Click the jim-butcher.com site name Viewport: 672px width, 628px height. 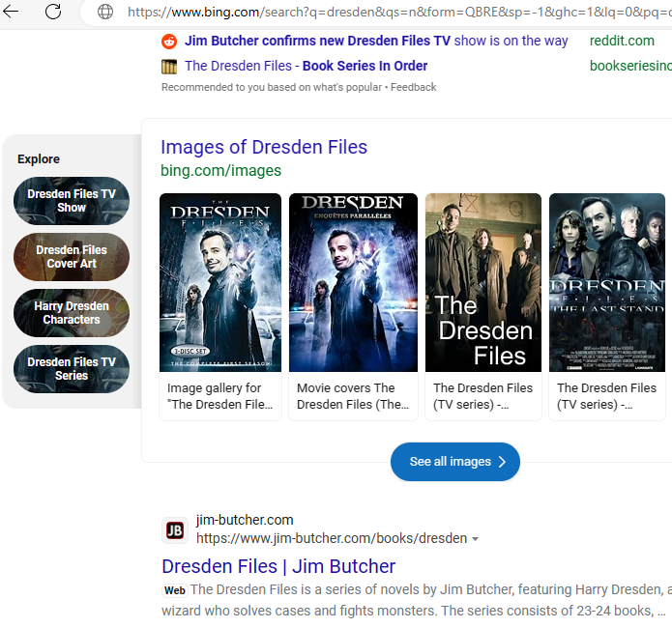[x=245, y=520]
